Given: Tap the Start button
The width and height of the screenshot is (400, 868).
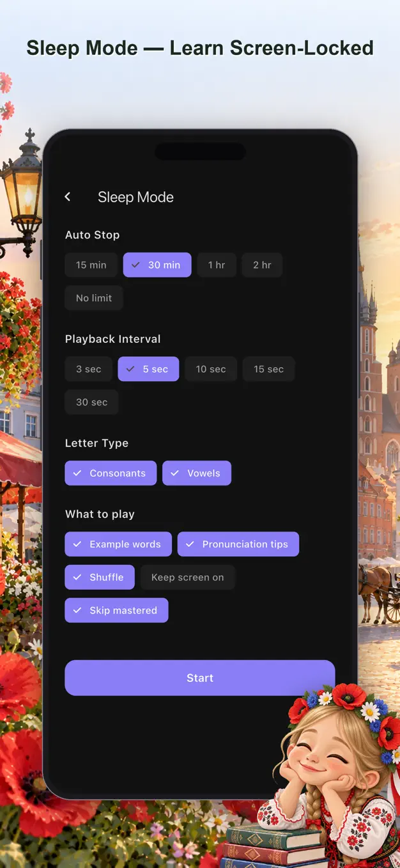Looking at the screenshot, I should click(x=200, y=678).
